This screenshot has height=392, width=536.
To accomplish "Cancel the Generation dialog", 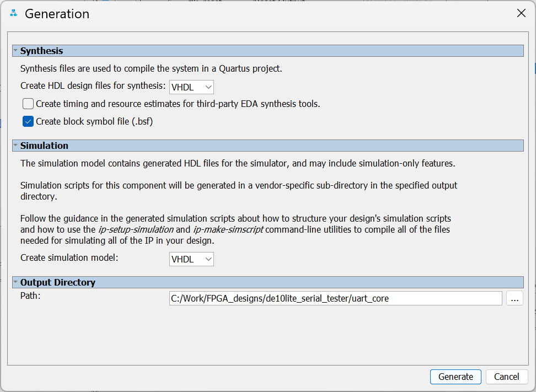I will (x=506, y=377).
